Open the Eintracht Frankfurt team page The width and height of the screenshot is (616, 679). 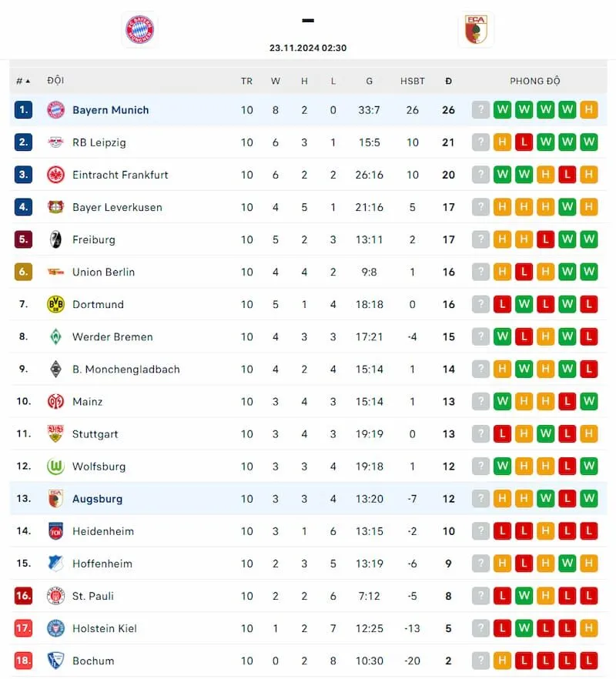(122, 175)
